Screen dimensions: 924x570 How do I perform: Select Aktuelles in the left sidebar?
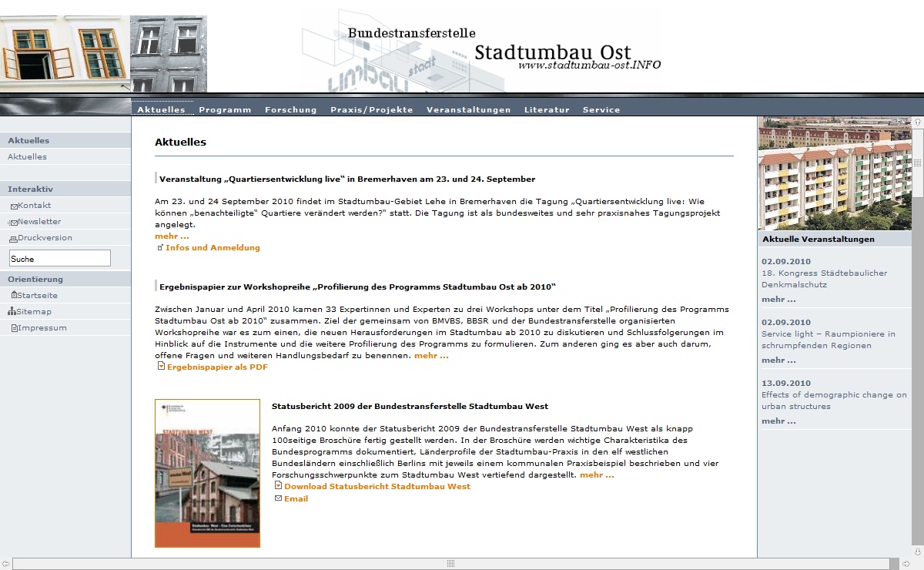pyautogui.click(x=27, y=157)
